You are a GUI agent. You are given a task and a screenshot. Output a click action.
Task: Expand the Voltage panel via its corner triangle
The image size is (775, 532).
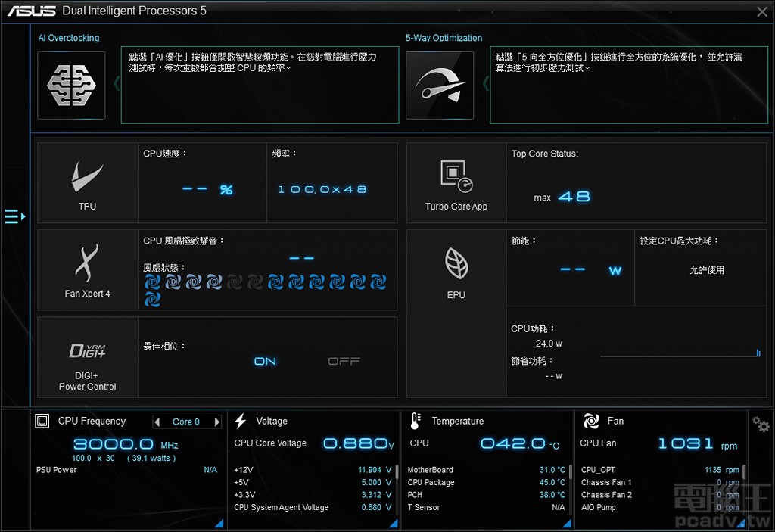click(394, 522)
